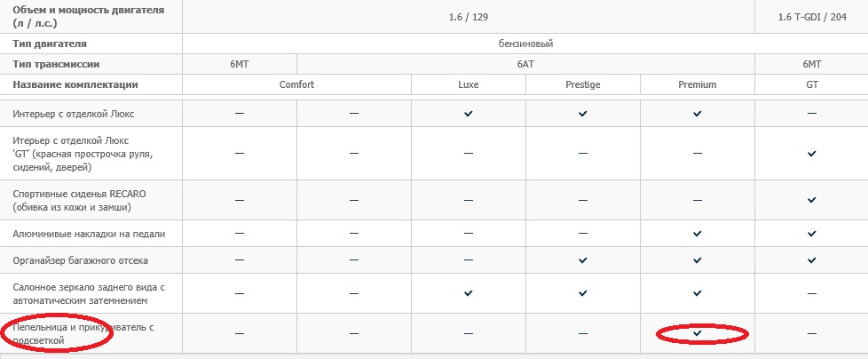This screenshot has width=868, height=359.
Task: Click the Пепельница и прикуриватель row label
Action: coord(83,333)
